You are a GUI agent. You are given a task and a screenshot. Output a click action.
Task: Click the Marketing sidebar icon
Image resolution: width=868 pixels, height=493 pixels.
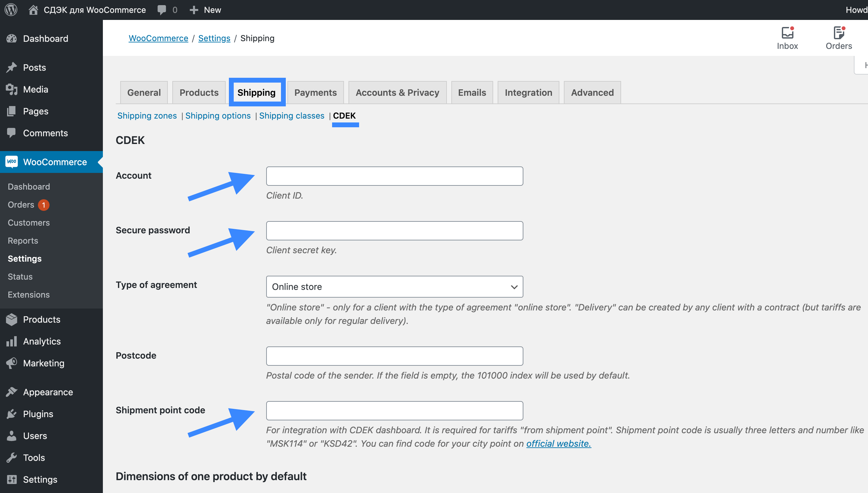point(13,363)
